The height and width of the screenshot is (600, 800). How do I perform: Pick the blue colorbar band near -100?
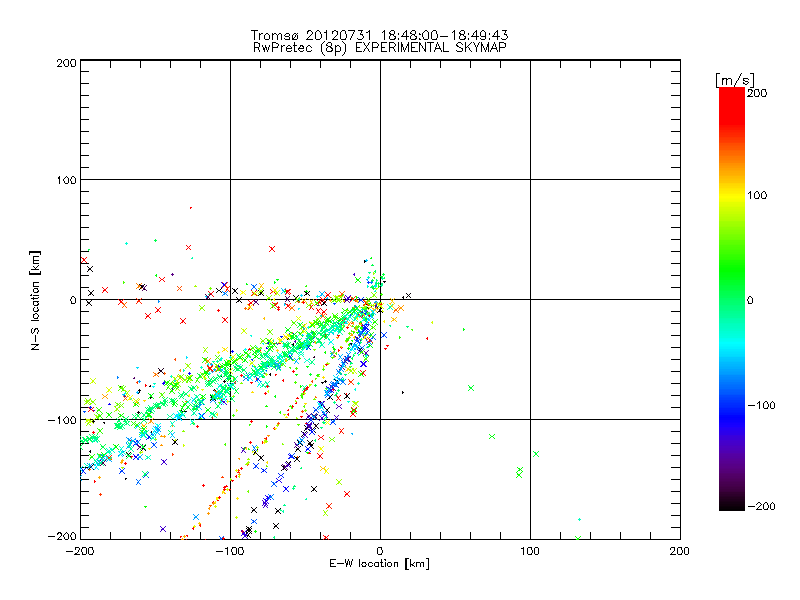click(x=731, y=405)
